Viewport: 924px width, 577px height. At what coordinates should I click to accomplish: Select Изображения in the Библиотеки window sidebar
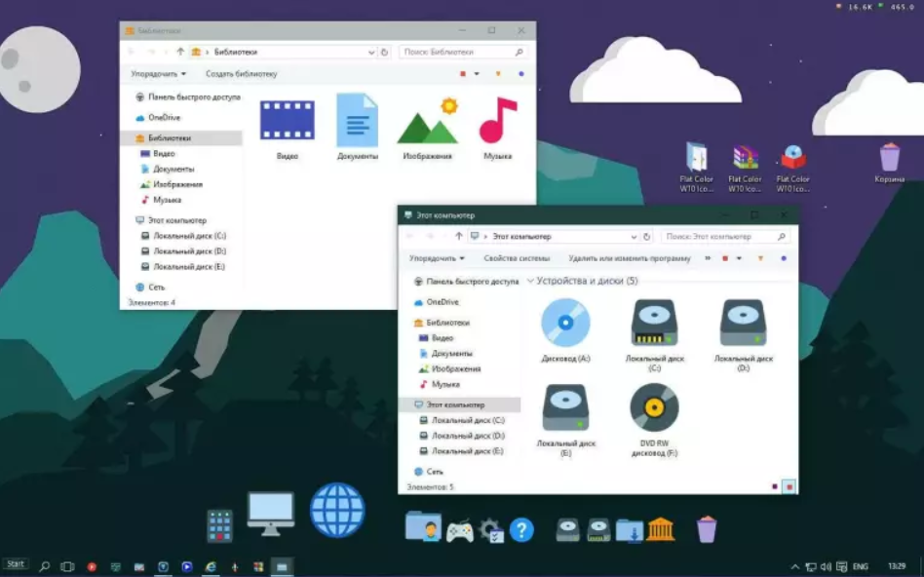tap(176, 184)
